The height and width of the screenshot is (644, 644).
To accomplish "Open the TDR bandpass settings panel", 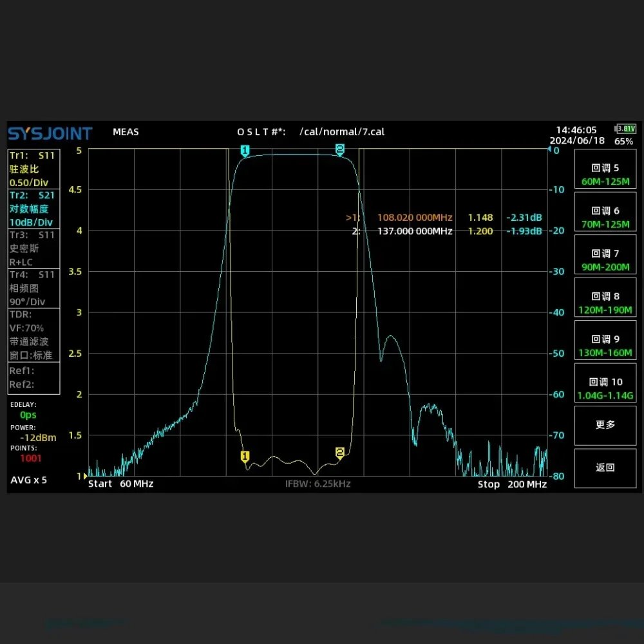I will (33, 335).
